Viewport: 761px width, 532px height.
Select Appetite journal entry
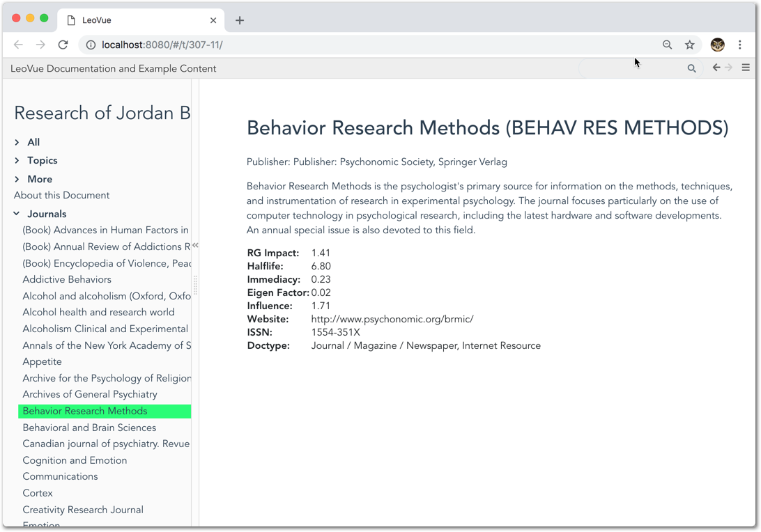43,362
